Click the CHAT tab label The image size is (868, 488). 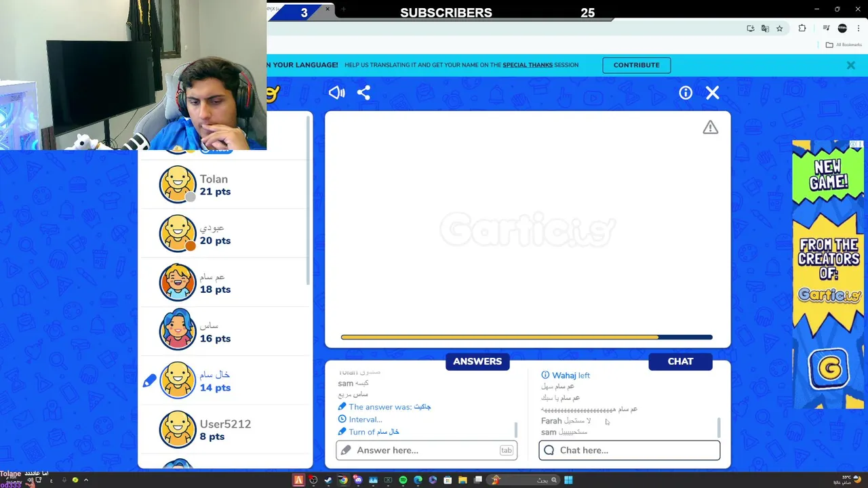[680, 361]
